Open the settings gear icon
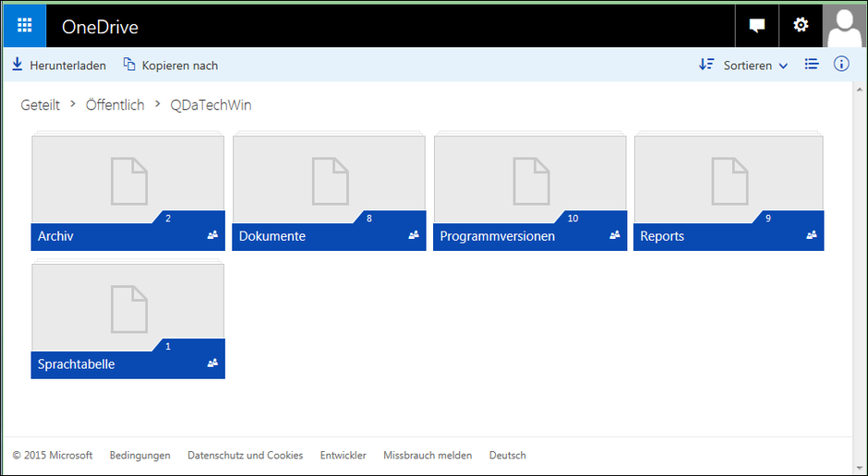The width and height of the screenshot is (868, 476). point(801,26)
